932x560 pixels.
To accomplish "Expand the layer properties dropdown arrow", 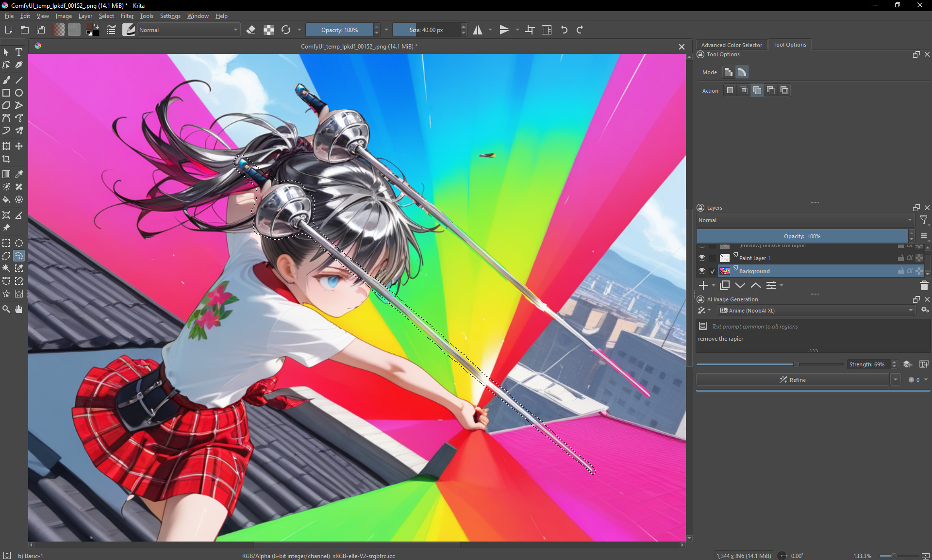I will tap(782, 285).
